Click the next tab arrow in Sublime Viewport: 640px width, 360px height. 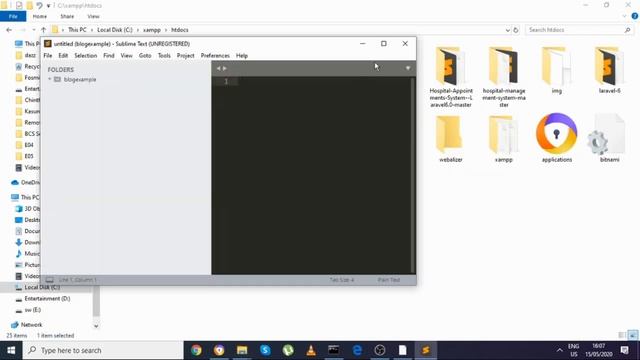click(224, 68)
